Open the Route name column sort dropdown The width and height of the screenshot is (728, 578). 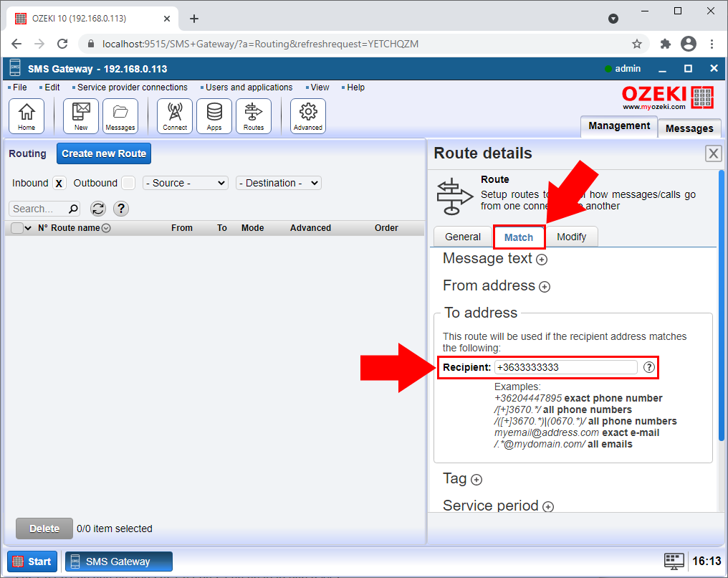coord(106,228)
